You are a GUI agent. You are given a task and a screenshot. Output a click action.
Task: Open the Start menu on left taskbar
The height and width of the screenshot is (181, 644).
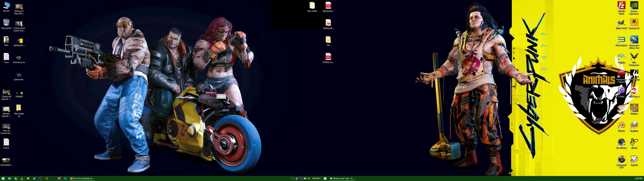click(x=3, y=178)
